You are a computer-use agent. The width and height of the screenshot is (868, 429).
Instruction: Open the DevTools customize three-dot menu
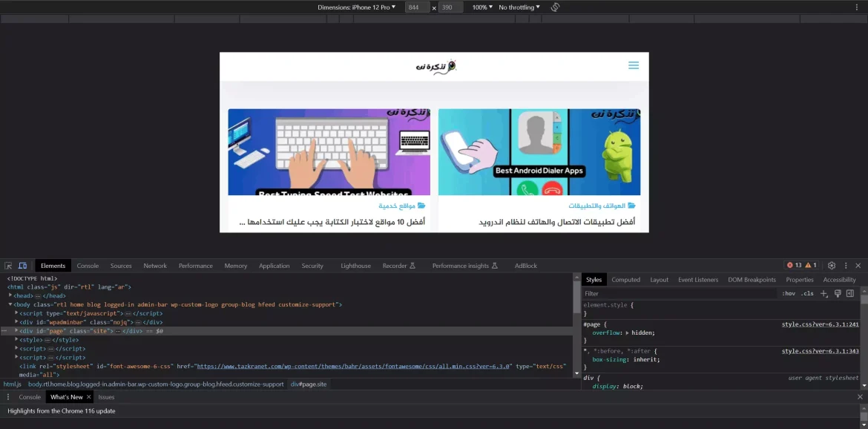[846, 266]
